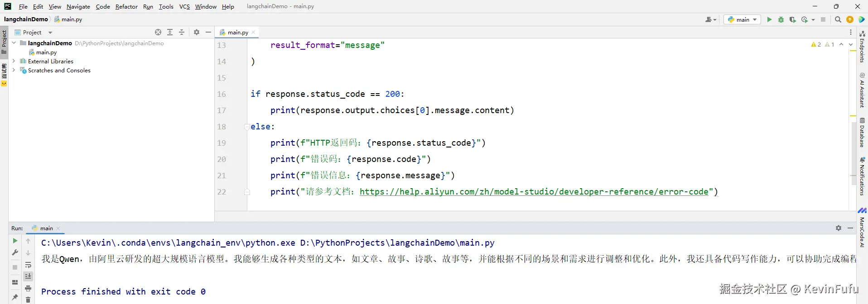Expand all in the Project panel

point(170,32)
